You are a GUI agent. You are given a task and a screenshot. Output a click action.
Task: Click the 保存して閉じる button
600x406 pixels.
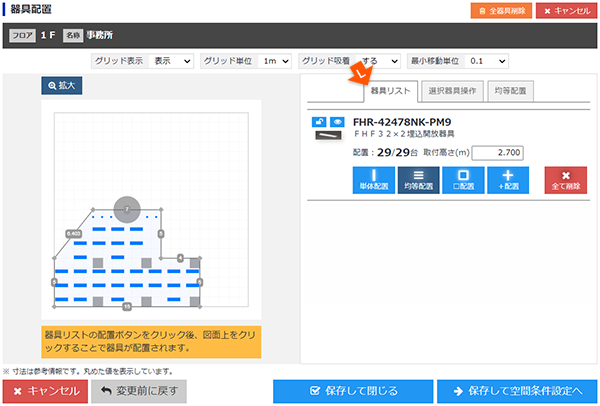click(x=353, y=391)
